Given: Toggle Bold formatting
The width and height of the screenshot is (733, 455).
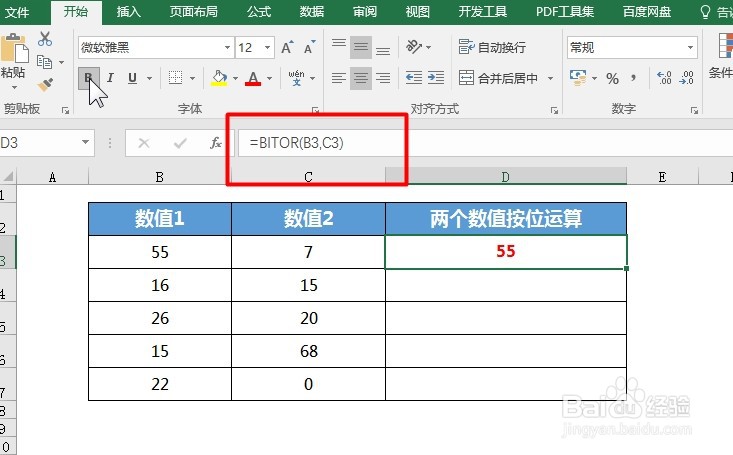Looking at the screenshot, I should point(88,78).
